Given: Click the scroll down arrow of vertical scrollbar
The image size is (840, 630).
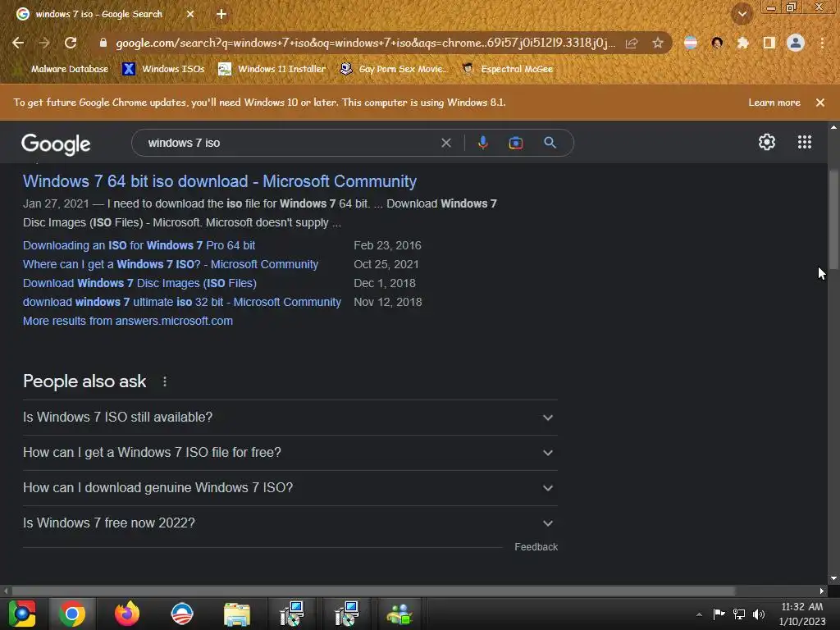Looking at the screenshot, I should click(833, 578).
